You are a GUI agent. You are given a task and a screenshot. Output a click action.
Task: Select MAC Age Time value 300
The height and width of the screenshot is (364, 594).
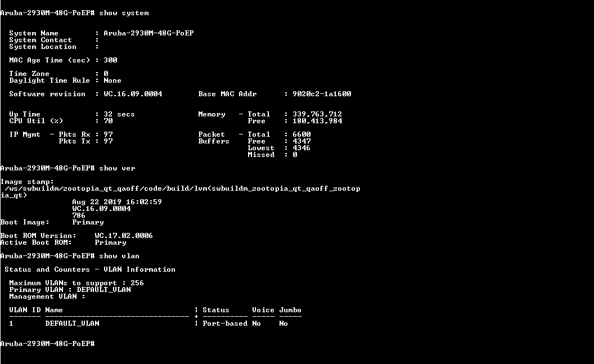[110, 60]
